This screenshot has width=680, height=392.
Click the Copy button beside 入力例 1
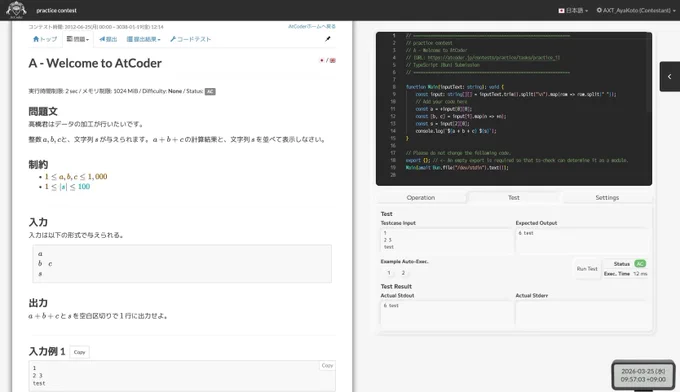coord(79,352)
